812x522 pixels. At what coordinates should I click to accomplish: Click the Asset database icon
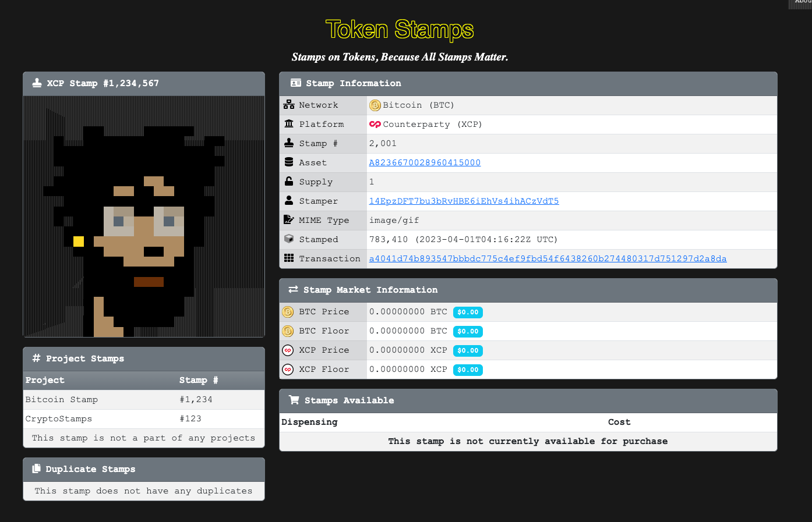click(x=289, y=162)
